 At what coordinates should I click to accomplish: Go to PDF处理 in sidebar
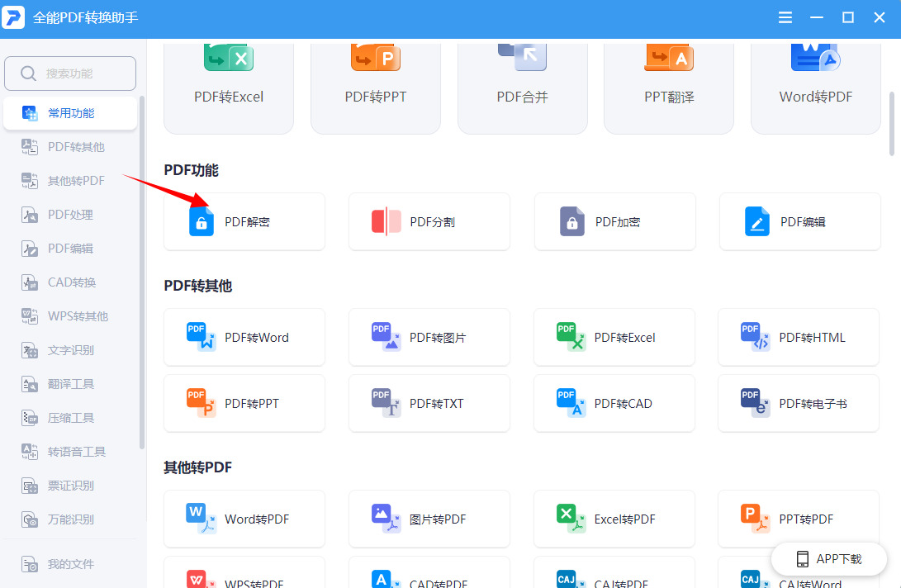70,215
